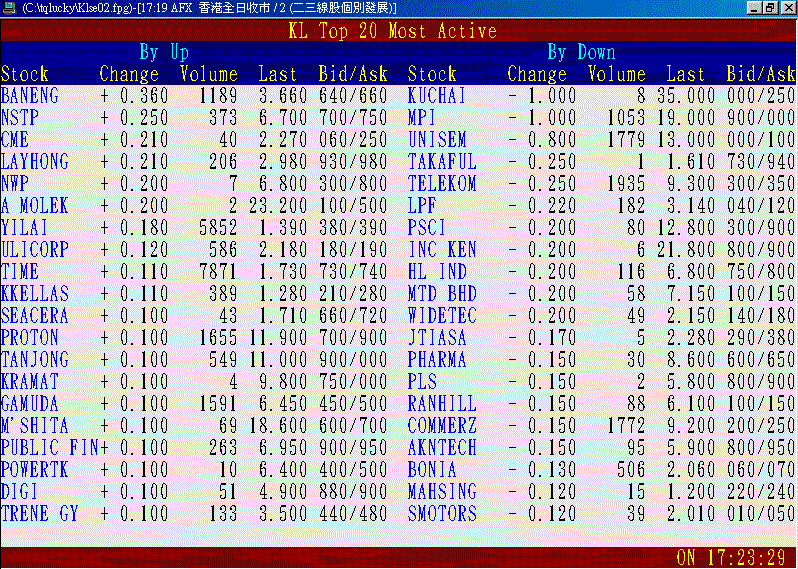Click the PUBLIC FIN stock entry
Image resolution: width=798 pixels, height=569 pixels.
[x=49, y=447]
